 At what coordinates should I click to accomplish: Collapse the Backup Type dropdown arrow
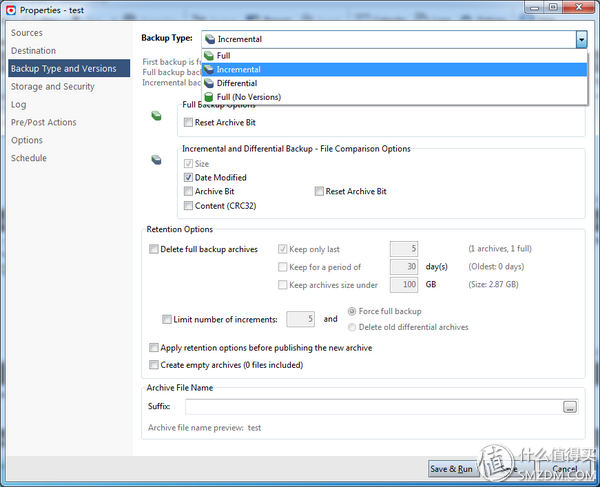point(581,39)
